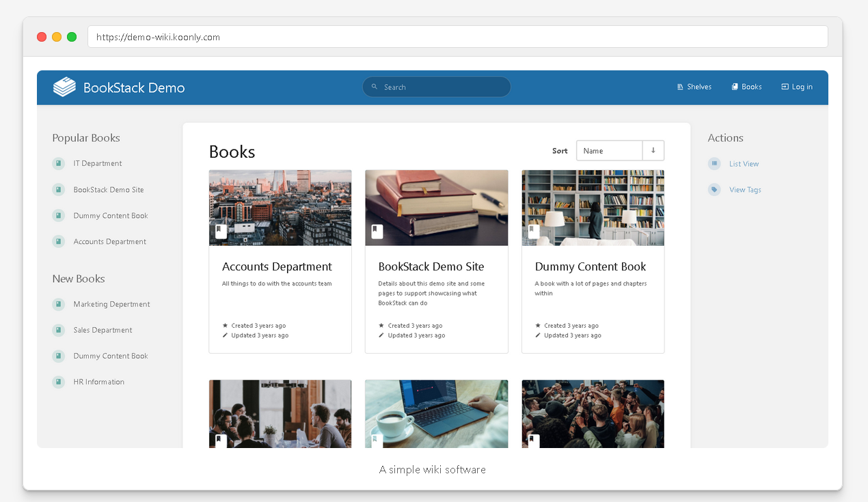Open Dummy Content Book under New Books

[x=111, y=356]
